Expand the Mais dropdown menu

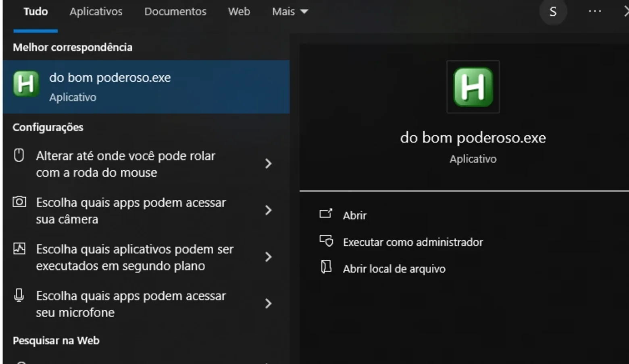pos(290,12)
